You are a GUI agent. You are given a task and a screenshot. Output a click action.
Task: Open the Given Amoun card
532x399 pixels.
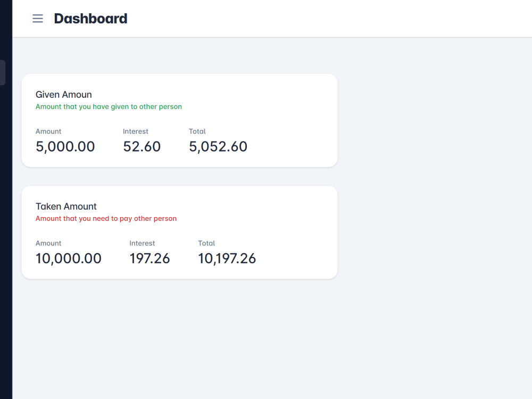[179, 120]
